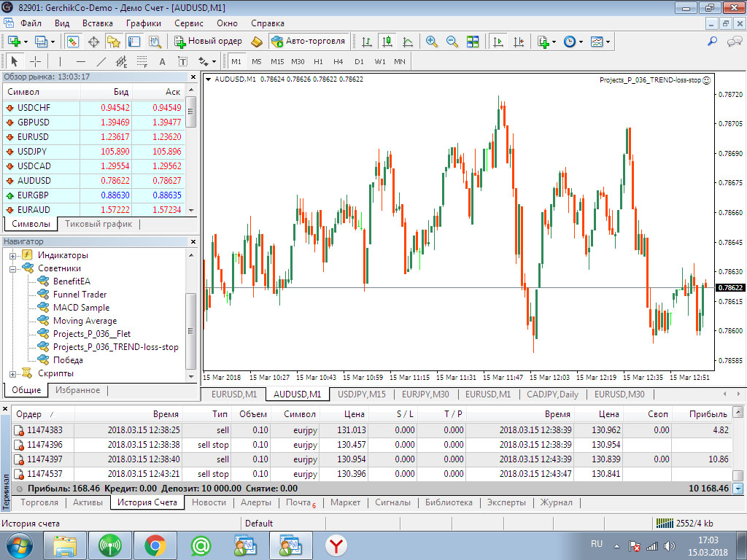Select the M5 timeframe

[257, 61]
